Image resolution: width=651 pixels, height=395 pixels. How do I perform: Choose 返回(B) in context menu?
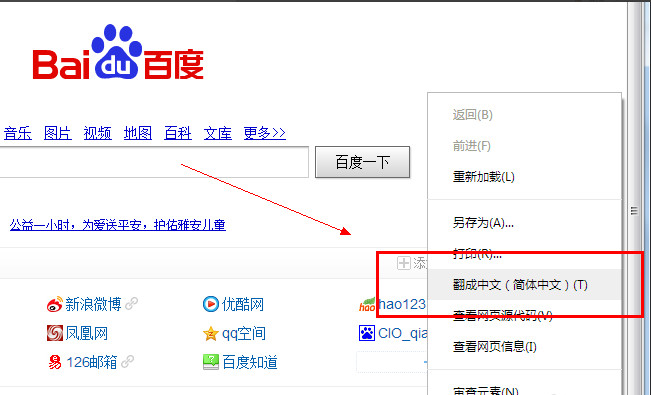[x=524, y=115]
